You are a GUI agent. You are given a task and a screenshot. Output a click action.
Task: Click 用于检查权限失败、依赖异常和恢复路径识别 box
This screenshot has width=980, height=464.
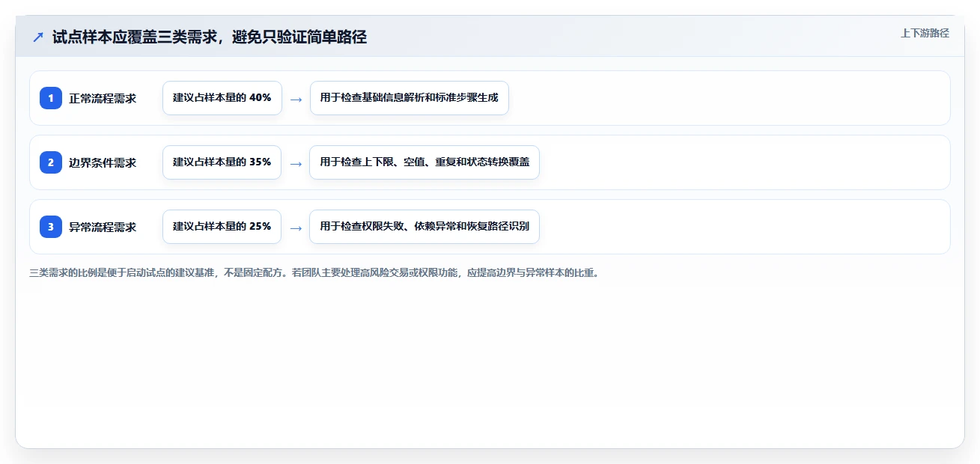point(424,227)
